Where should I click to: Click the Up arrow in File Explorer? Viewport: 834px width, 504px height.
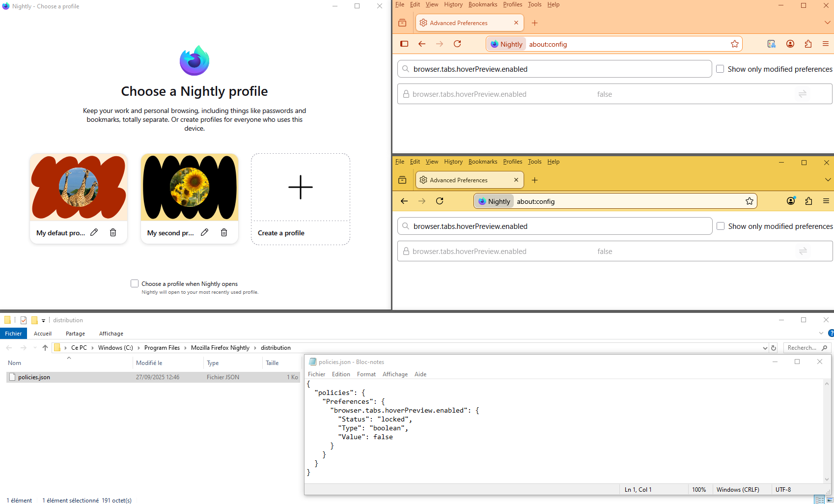tap(45, 348)
